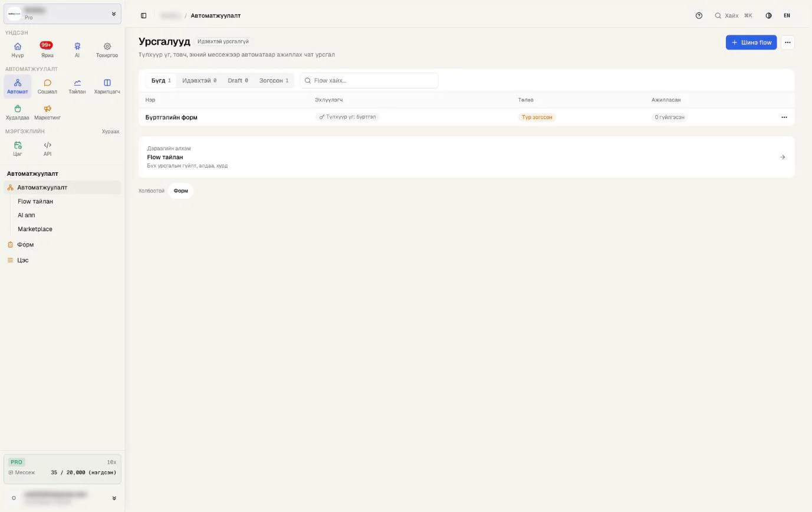This screenshot has height=512, width=812.
Task: Open the Flow тайлан next step card
Action: [x=466, y=157]
